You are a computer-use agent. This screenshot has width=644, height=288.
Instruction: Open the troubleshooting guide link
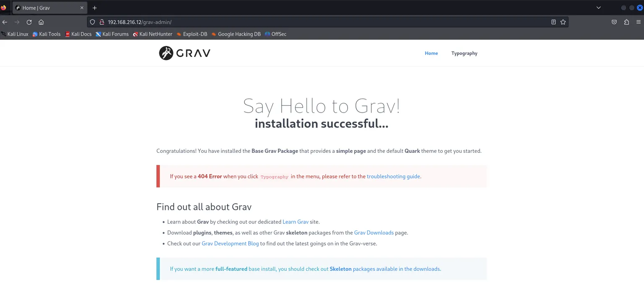393,176
